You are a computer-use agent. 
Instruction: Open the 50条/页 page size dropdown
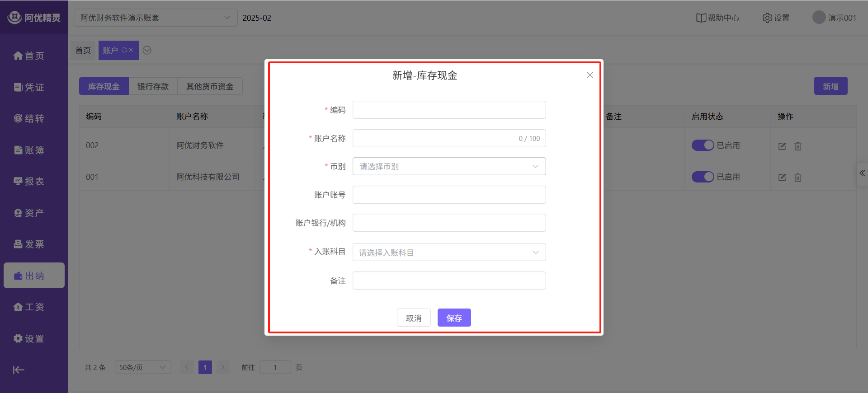pyautogui.click(x=142, y=367)
